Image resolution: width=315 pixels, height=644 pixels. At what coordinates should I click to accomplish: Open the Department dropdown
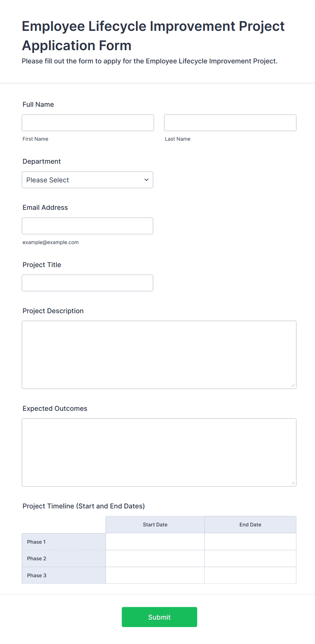tap(87, 180)
